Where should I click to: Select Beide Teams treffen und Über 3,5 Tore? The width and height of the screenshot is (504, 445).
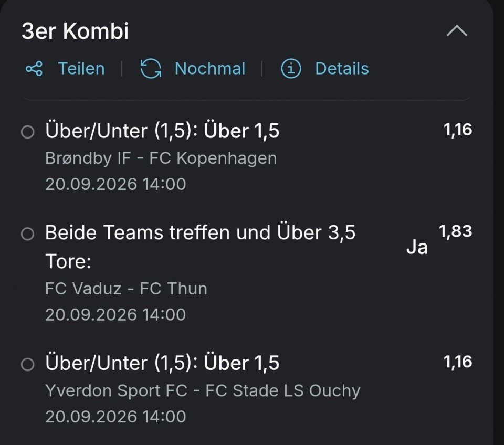click(x=200, y=247)
